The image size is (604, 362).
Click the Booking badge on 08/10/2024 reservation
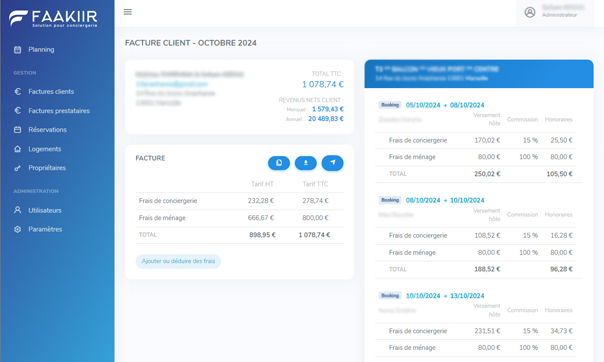390,200
